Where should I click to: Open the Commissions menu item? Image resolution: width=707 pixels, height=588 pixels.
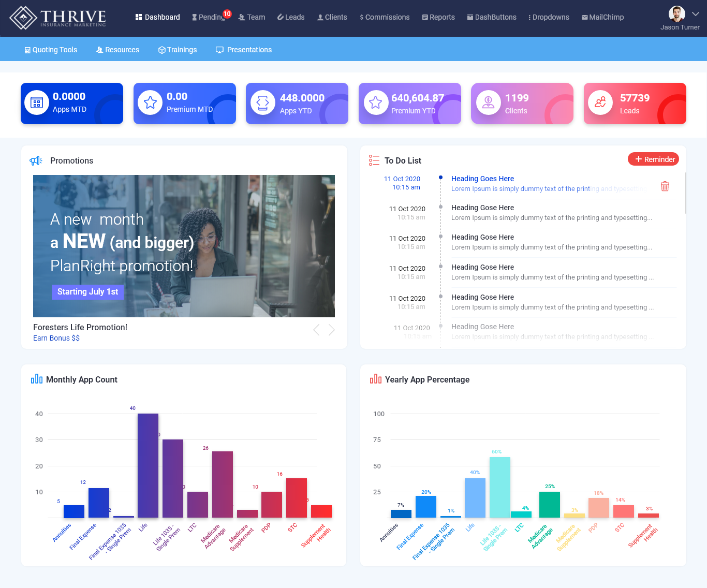pyautogui.click(x=385, y=17)
